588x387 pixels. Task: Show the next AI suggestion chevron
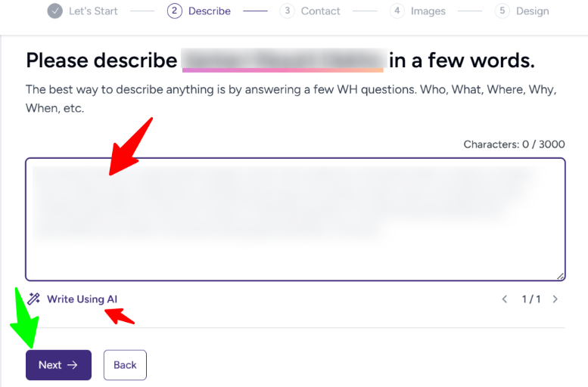pos(555,299)
